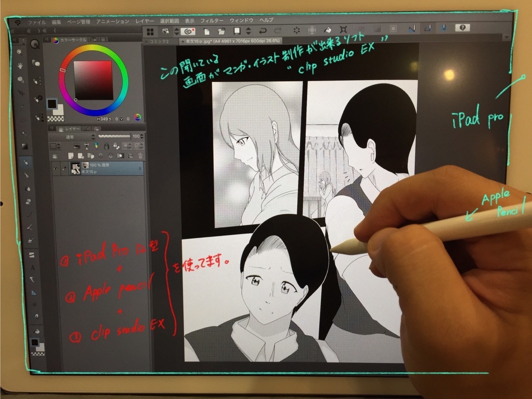
Task: Open the 通常 blending mode dropdown
Action: pyautogui.click(x=72, y=136)
